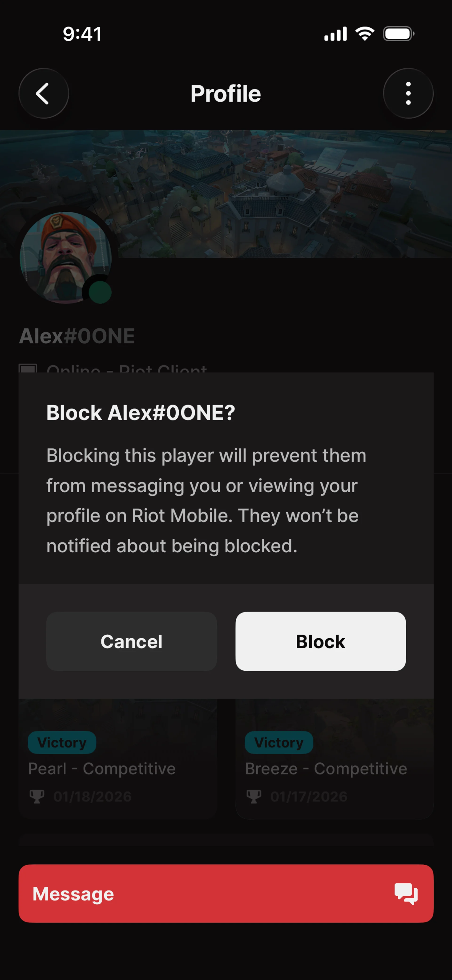Open the Breeze - Competitive match card
The height and width of the screenshot is (980, 452).
(335, 759)
